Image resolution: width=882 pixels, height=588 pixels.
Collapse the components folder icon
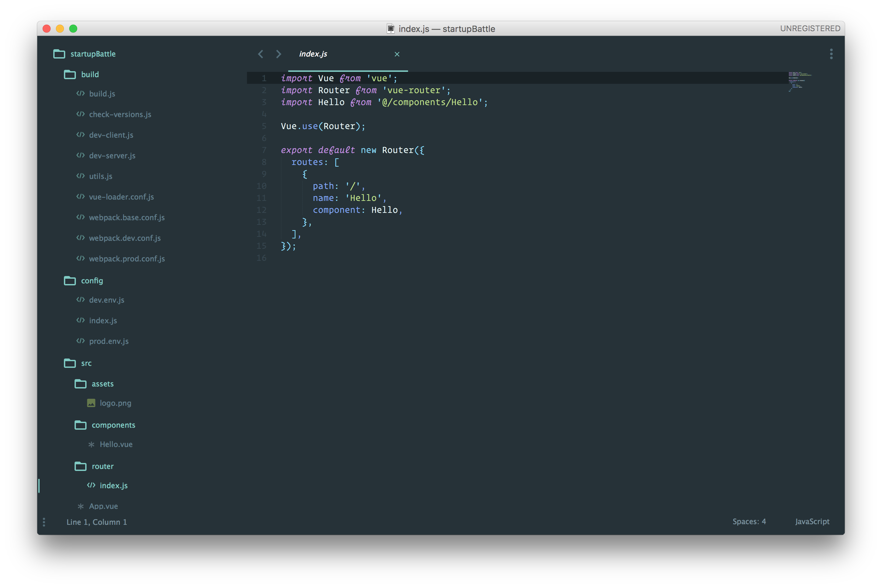pyautogui.click(x=80, y=425)
